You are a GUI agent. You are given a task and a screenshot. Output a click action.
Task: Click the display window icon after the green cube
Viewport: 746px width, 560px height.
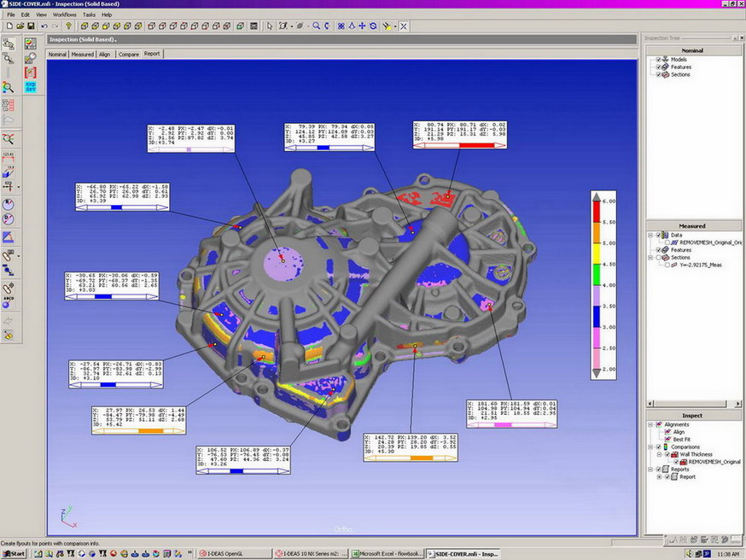(x=254, y=26)
